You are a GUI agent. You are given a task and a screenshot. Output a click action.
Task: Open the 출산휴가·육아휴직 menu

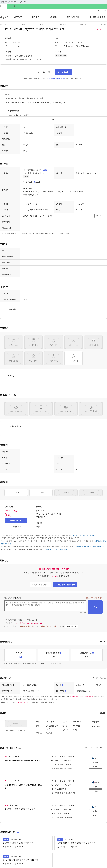pos(97,17)
